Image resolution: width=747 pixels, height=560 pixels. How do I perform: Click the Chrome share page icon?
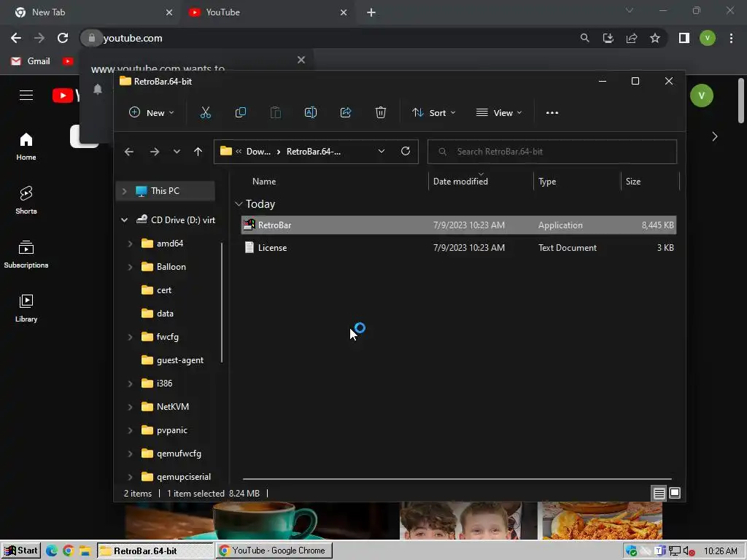coord(632,38)
